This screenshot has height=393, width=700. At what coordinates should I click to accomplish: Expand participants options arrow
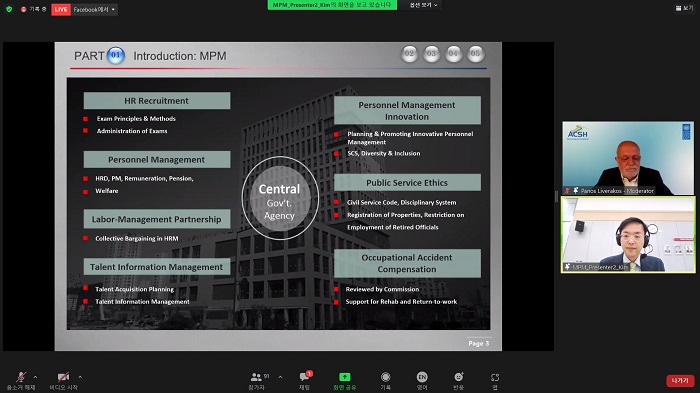click(x=280, y=377)
